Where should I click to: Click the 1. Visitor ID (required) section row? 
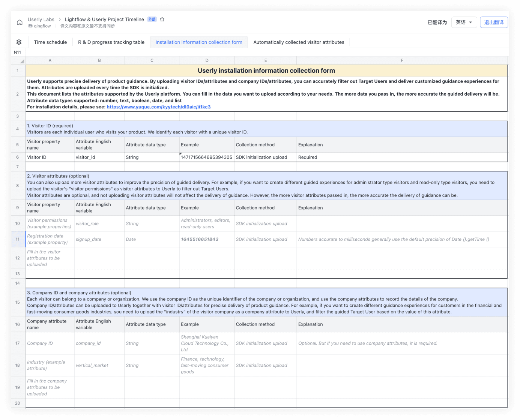[x=266, y=129]
